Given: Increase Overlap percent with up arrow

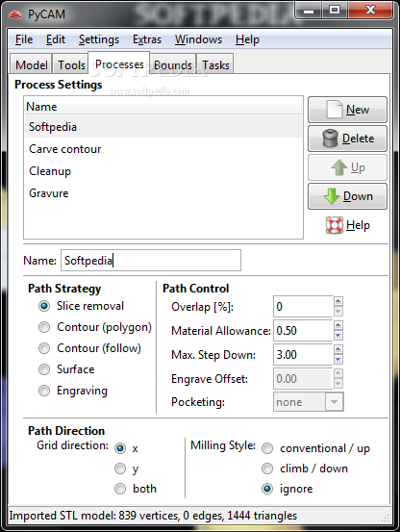Looking at the screenshot, I should click(337, 301).
